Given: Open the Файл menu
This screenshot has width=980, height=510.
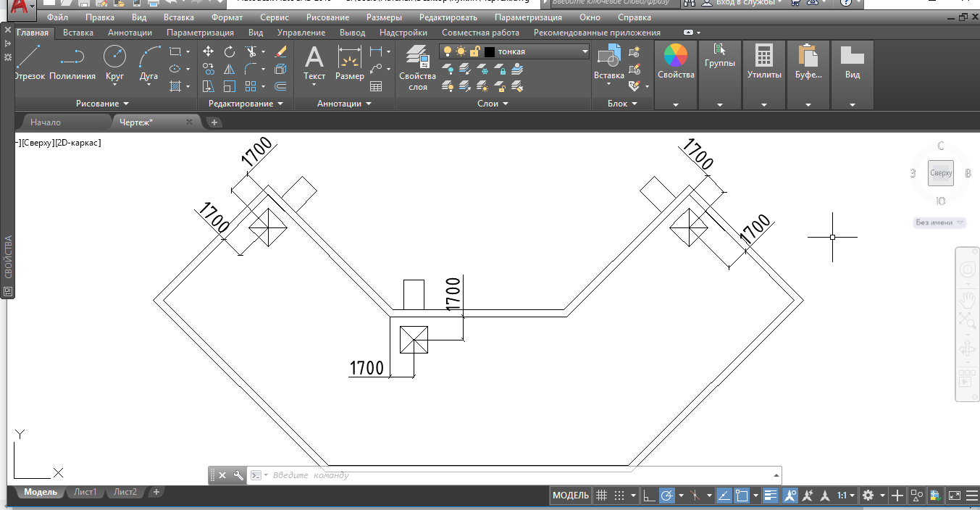Looking at the screenshot, I should coord(58,17).
